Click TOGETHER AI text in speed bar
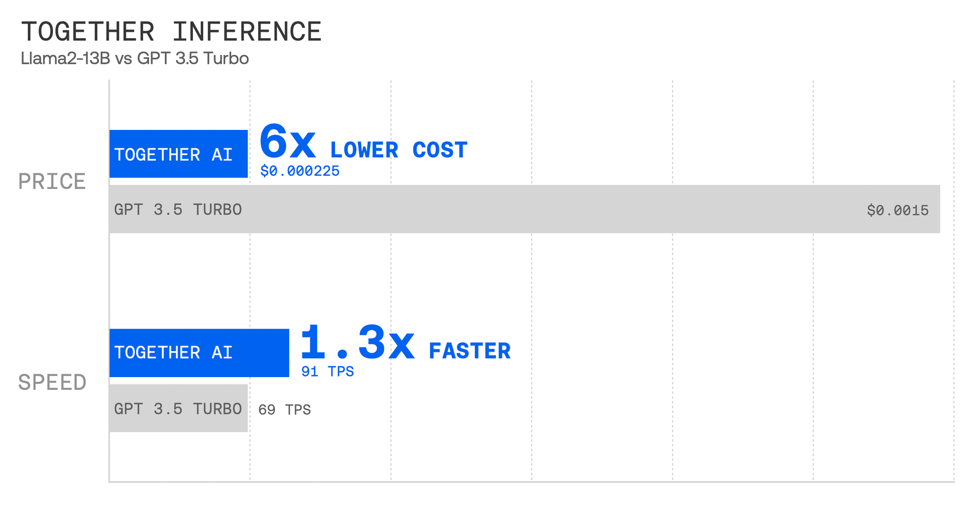 point(173,353)
